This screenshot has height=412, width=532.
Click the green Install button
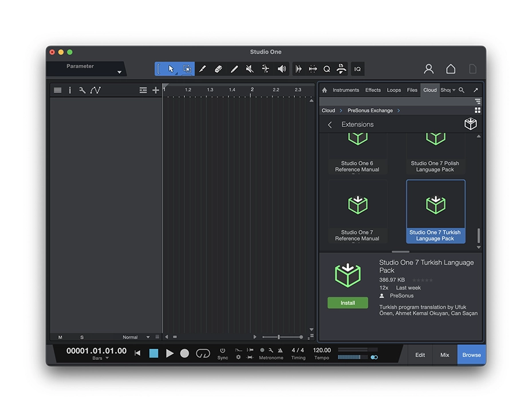click(x=348, y=303)
